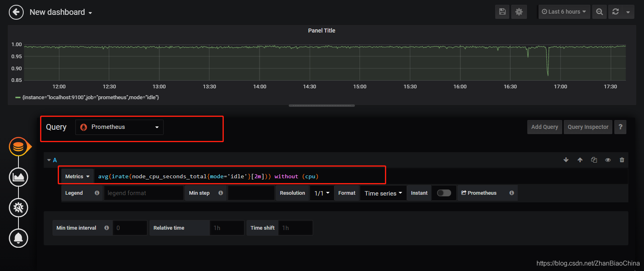Open dashboard settings gear icon
Image resolution: width=644 pixels, height=271 pixels.
click(519, 12)
